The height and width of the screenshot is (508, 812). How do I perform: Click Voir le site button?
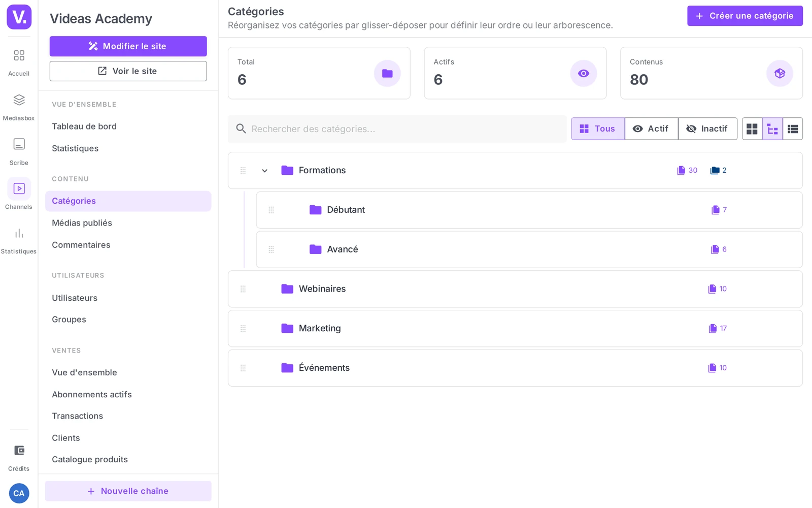point(128,71)
